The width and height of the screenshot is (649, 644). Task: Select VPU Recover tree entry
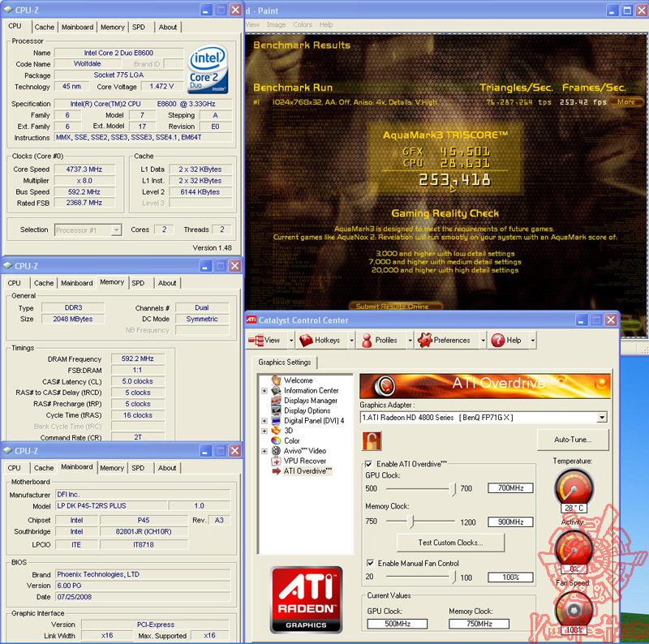pyautogui.click(x=305, y=461)
